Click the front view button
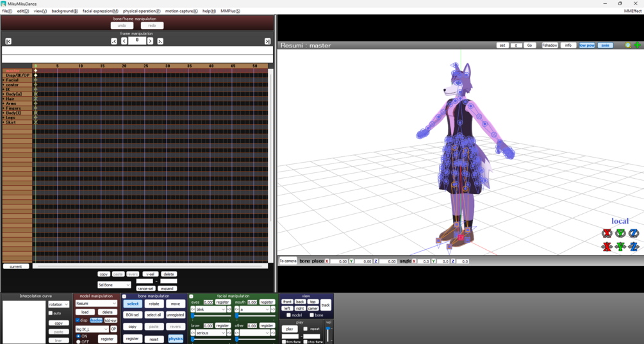This screenshot has width=644, height=344. click(x=287, y=302)
